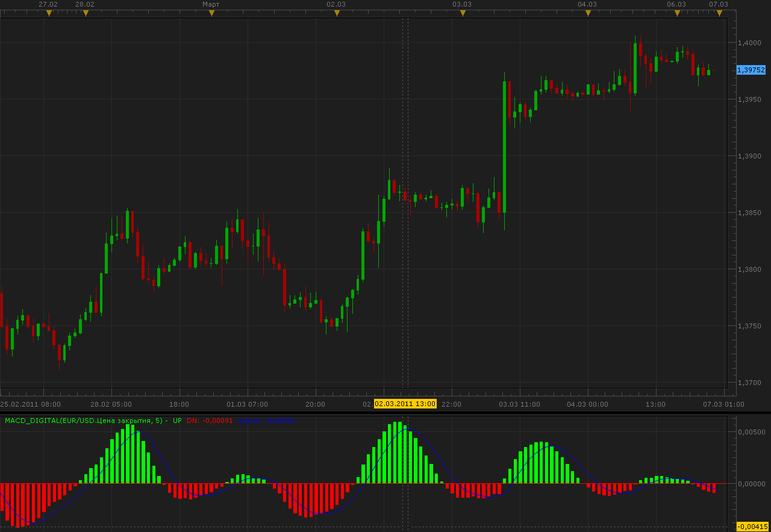Click the 03.03 date marker triangle

[462, 13]
